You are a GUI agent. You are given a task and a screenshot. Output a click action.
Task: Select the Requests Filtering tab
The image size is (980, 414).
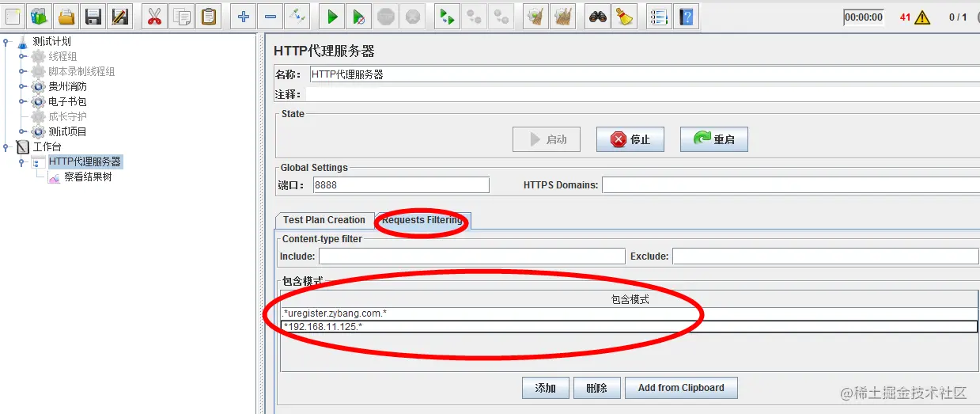422,220
